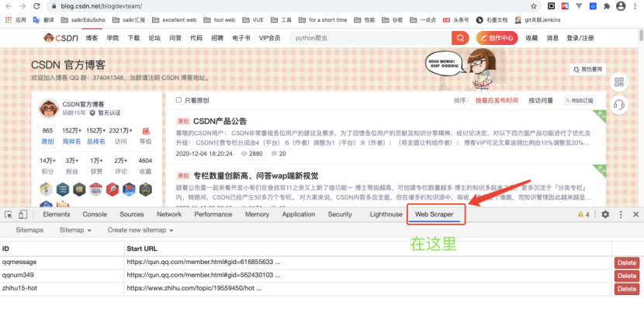
Task: Delete the qqmessage sitemap
Action: tap(627, 262)
